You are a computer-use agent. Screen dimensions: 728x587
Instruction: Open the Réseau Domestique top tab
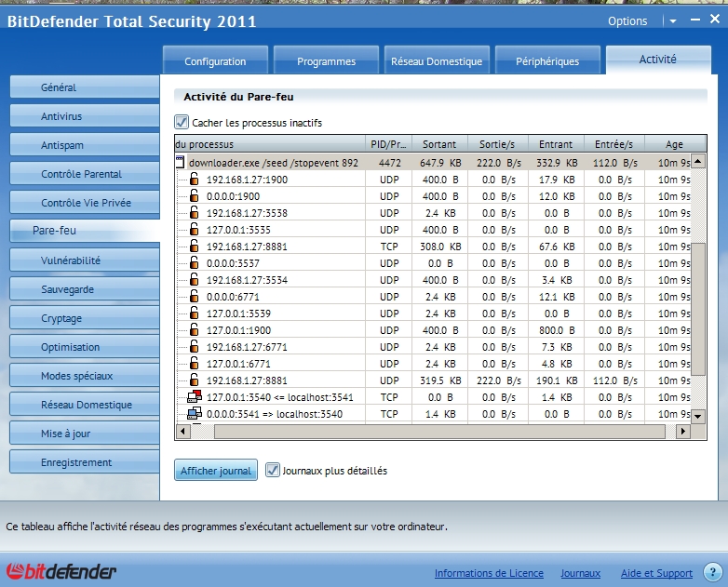(437, 60)
